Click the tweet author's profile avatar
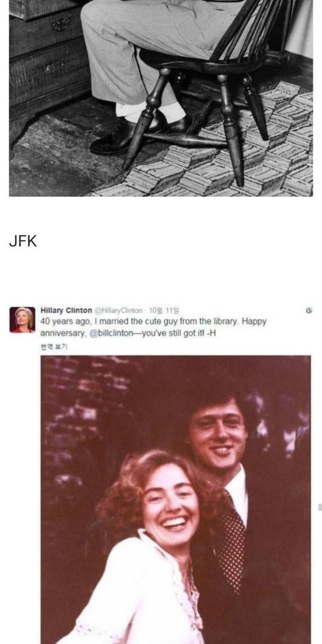Viewport: 322px width, 644px height. coord(22,320)
